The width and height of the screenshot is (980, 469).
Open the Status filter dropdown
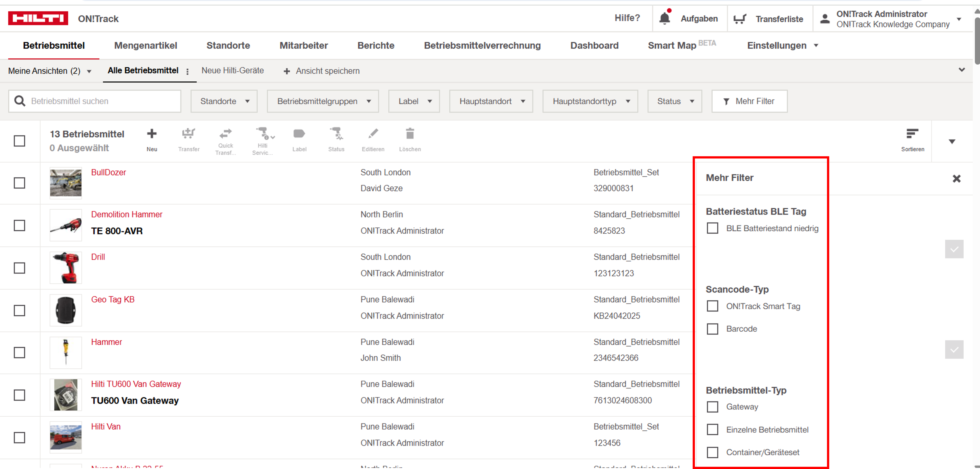pyautogui.click(x=674, y=101)
